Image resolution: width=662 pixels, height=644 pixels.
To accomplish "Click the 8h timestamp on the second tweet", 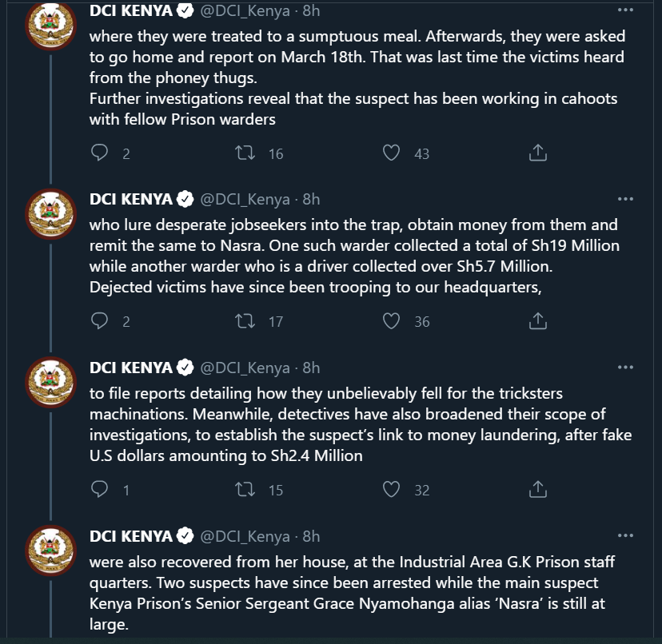I will [x=311, y=199].
